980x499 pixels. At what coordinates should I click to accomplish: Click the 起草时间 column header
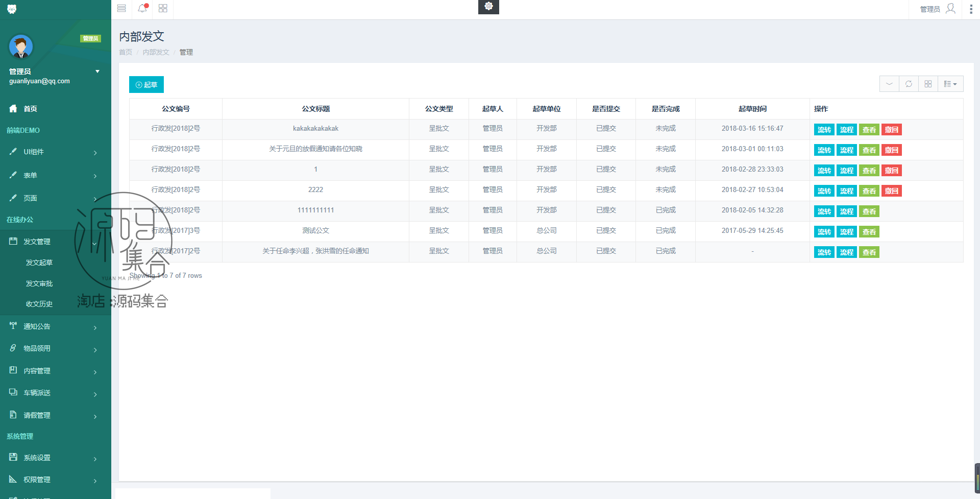(x=752, y=109)
